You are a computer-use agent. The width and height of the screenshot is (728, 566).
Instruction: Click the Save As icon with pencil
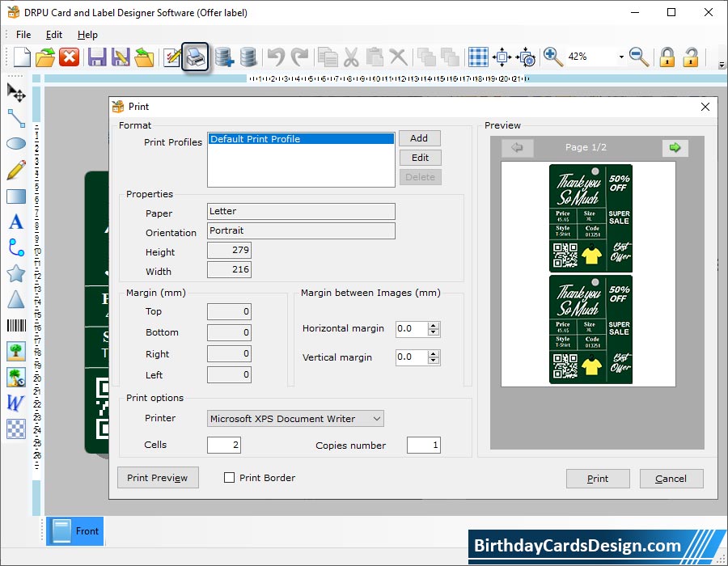[x=121, y=57]
